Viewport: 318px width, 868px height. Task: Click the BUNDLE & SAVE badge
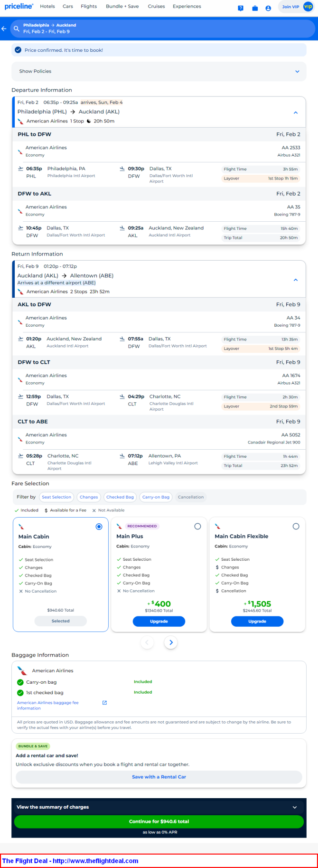pyautogui.click(x=33, y=746)
